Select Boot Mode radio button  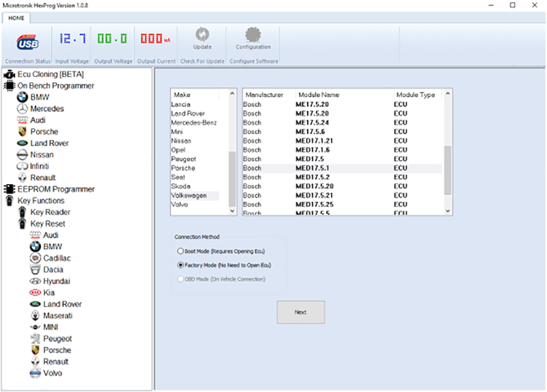coord(181,251)
